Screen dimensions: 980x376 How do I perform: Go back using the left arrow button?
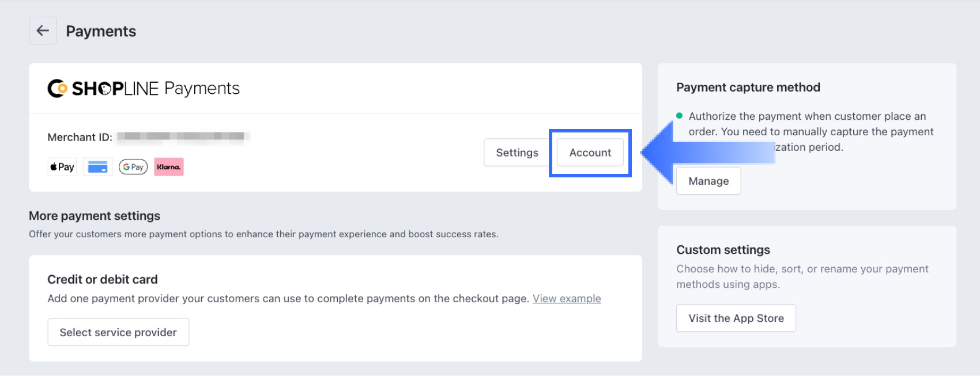[43, 31]
